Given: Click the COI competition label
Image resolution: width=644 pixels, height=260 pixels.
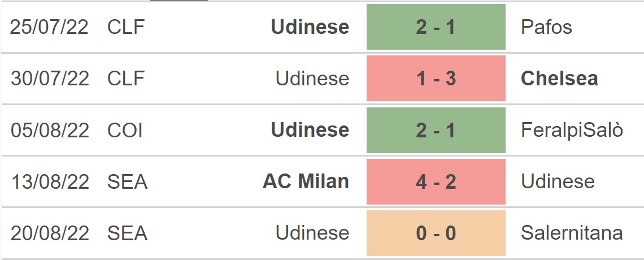Looking at the screenshot, I should [125, 130].
